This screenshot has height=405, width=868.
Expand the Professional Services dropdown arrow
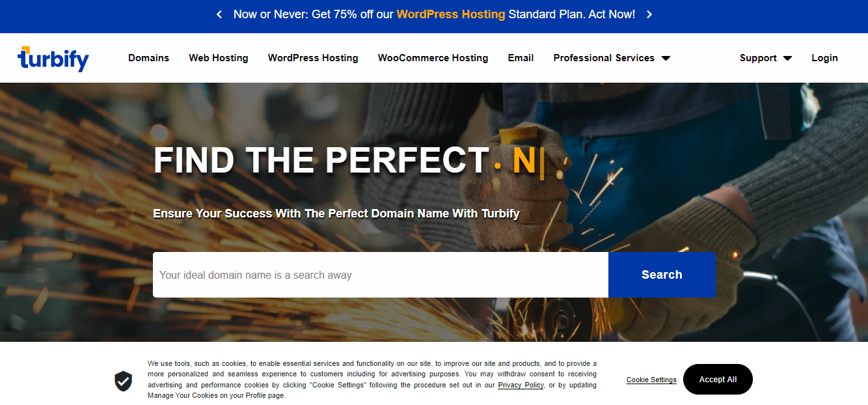point(666,58)
